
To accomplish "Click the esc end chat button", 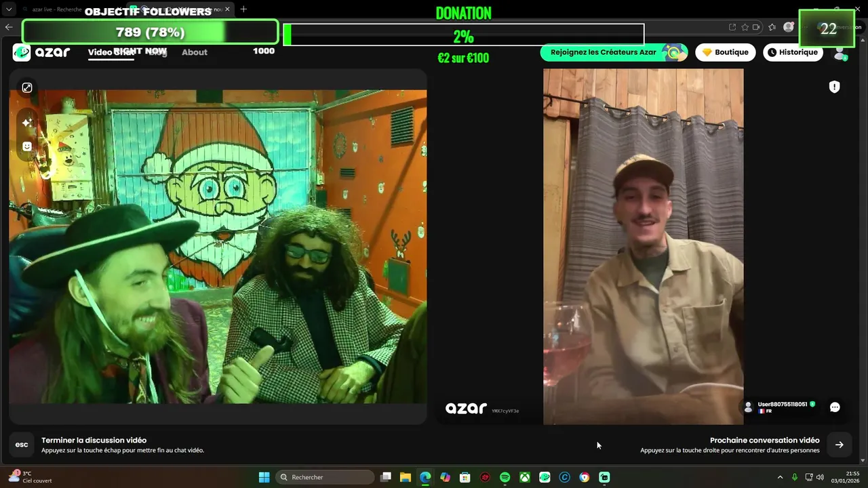I will tap(22, 445).
